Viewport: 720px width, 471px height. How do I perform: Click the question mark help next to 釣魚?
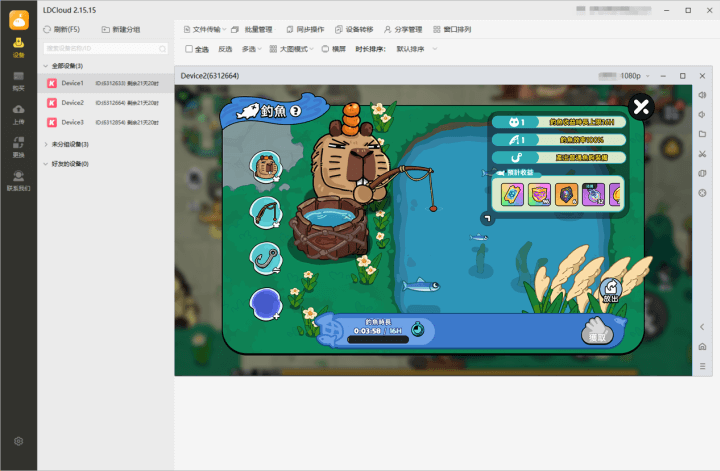point(296,111)
